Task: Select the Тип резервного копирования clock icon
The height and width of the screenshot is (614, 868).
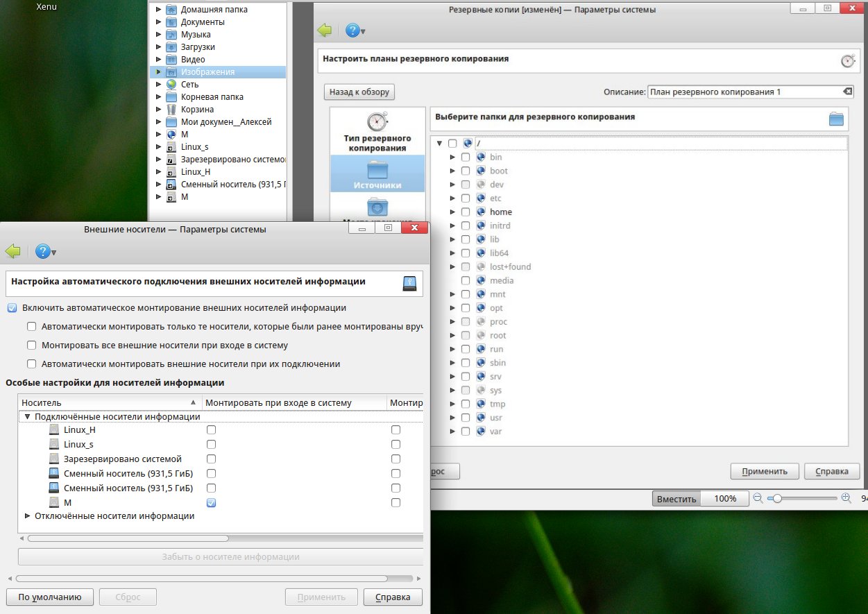Action: [x=377, y=122]
